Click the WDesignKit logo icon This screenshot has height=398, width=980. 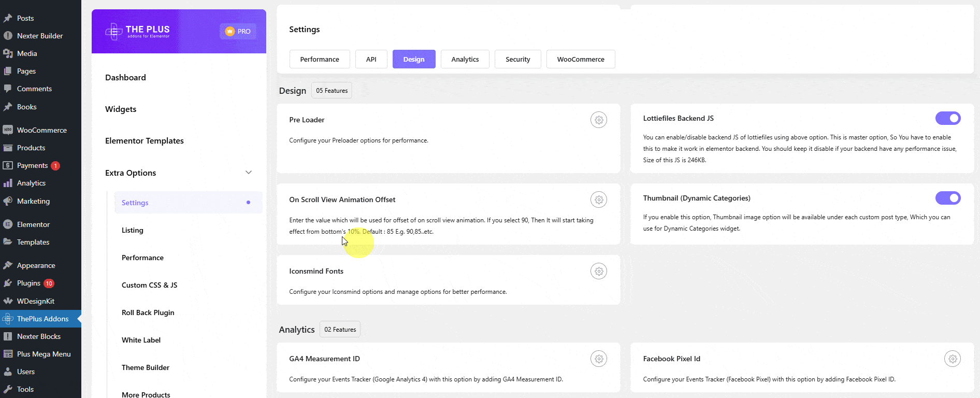[x=8, y=301]
